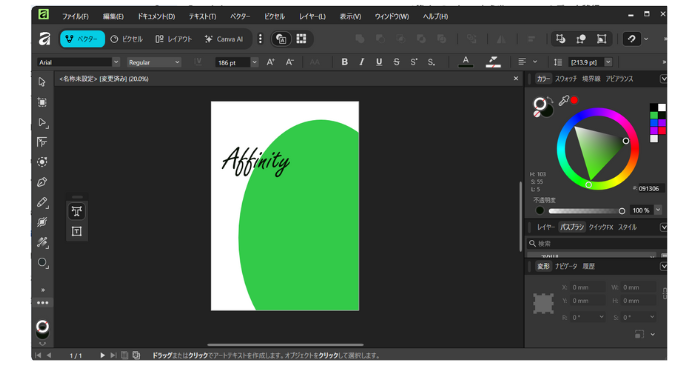Open the レイヤー(L) menu
Viewport: 698px width, 365px height.
(312, 16)
